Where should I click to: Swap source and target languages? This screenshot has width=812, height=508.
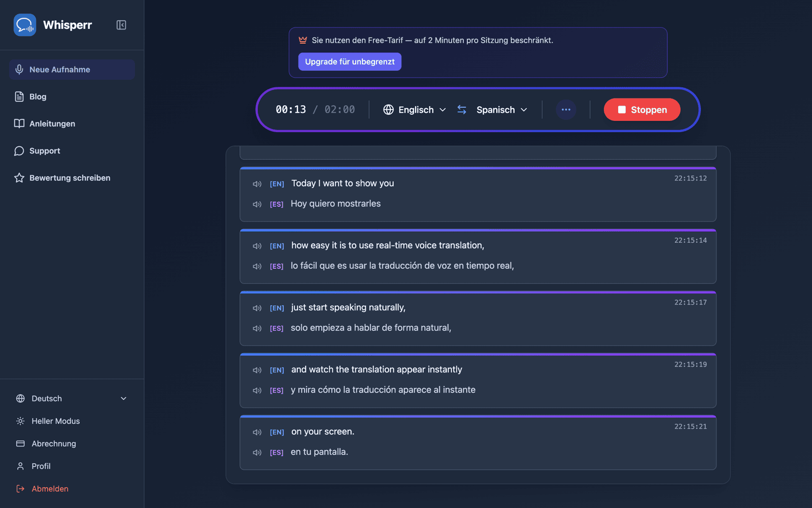[x=462, y=110]
